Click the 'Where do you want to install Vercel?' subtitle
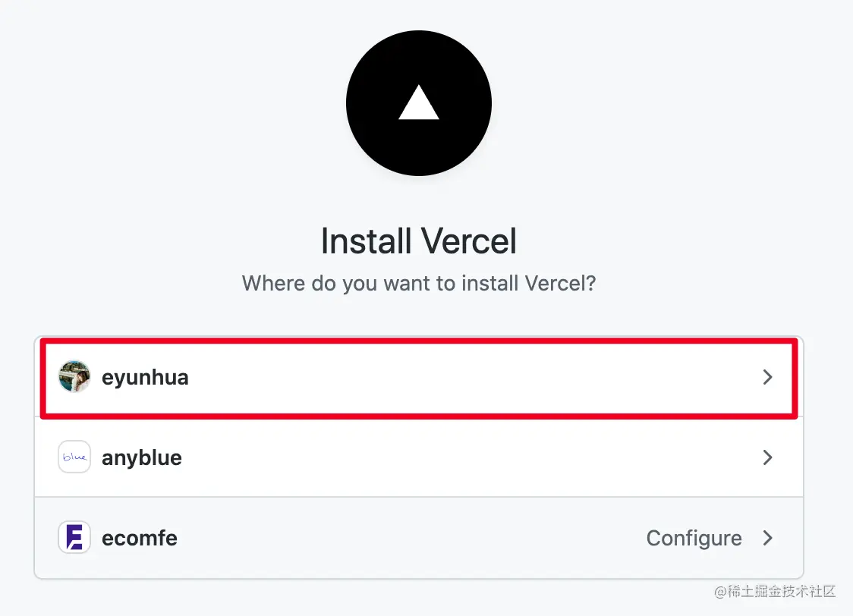This screenshot has width=853, height=616. [x=419, y=283]
